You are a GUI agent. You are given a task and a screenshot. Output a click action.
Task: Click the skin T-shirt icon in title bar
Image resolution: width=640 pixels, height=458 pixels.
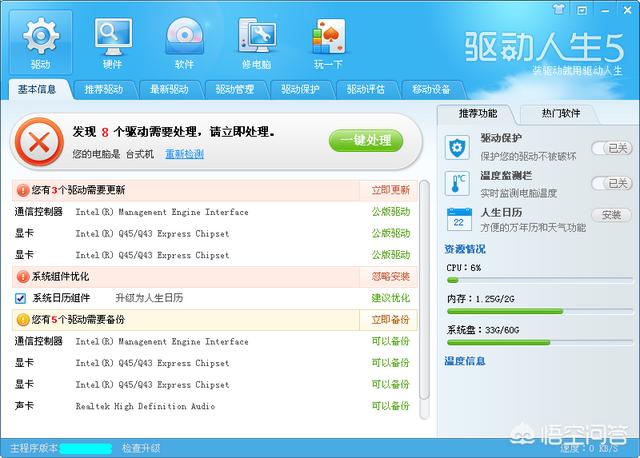pos(559,8)
